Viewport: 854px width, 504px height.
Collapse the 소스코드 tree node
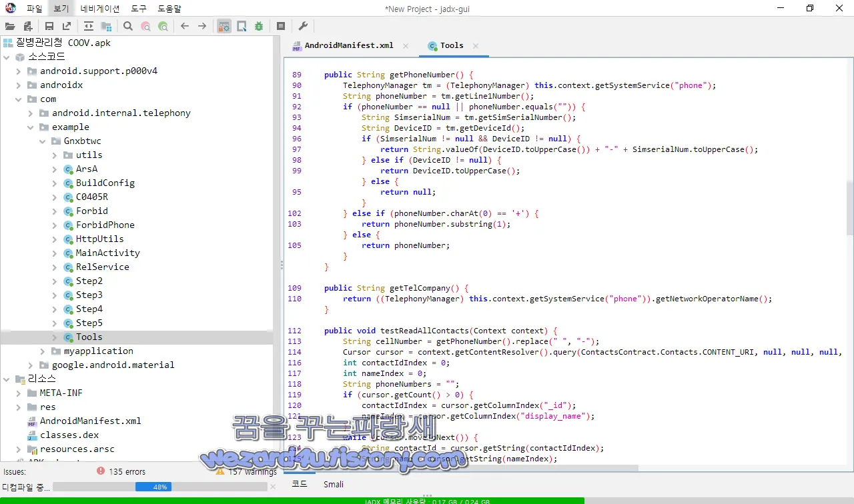(7, 57)
